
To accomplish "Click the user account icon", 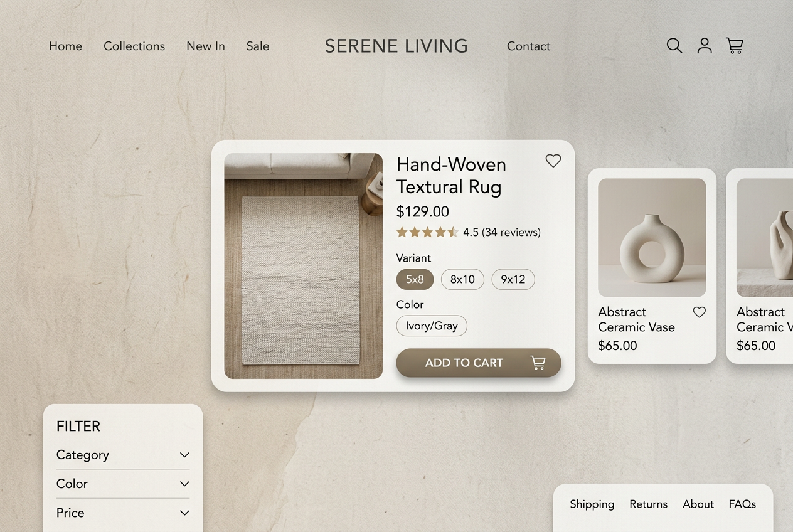I will point(705,46).
